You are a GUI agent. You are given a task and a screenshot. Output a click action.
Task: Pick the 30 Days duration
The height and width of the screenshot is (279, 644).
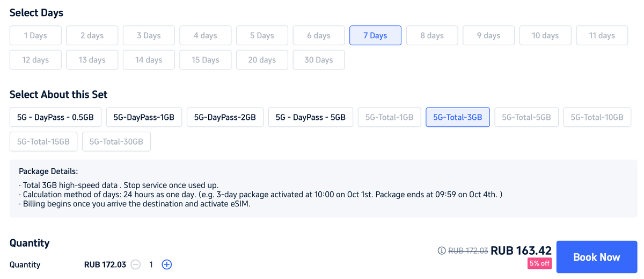319,60
